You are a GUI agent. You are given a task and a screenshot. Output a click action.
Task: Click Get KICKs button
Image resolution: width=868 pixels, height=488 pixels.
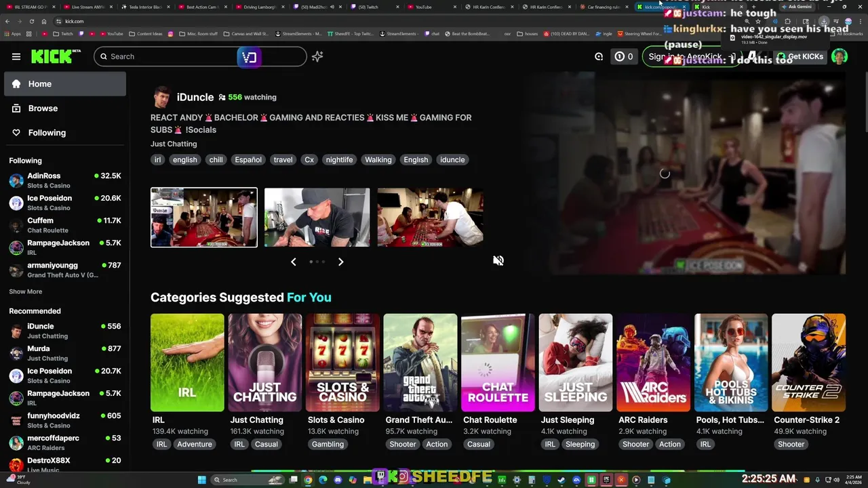[x=800, y=57]
